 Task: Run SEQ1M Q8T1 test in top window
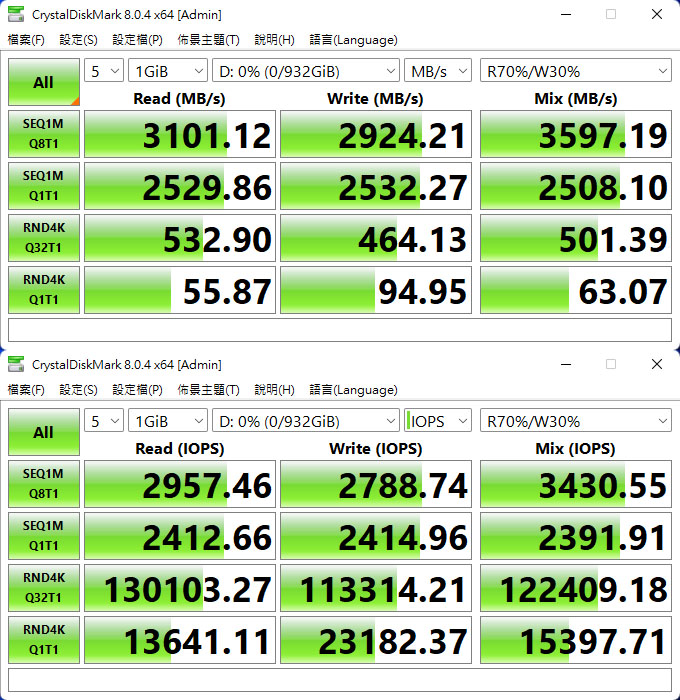(44, 134)
